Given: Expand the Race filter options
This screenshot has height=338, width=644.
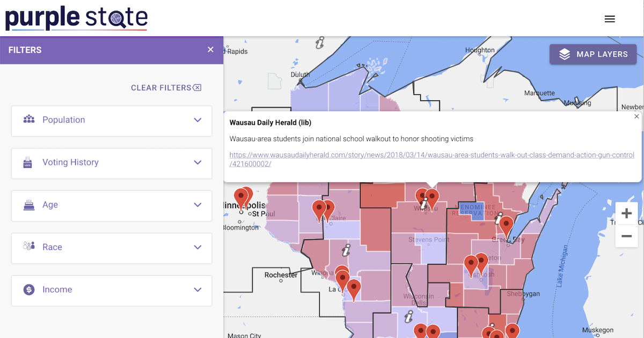Looking at the screenshot, I should (197, 247).
